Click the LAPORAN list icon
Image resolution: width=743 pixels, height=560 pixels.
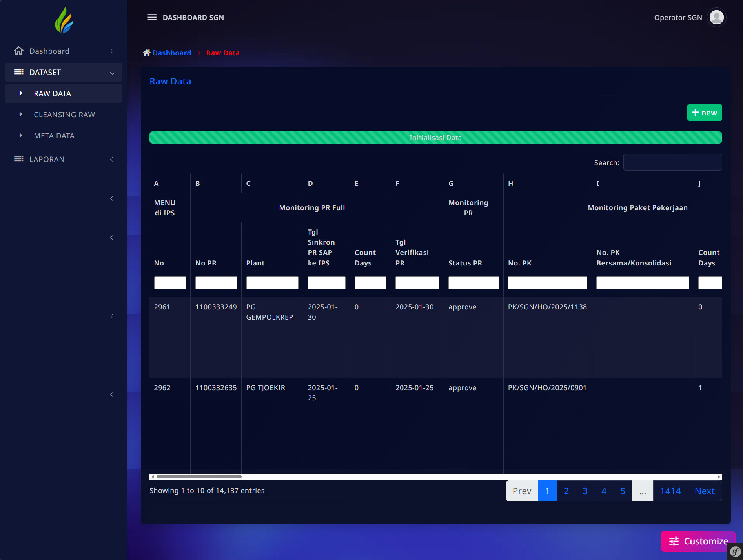[x=18, y=159]
